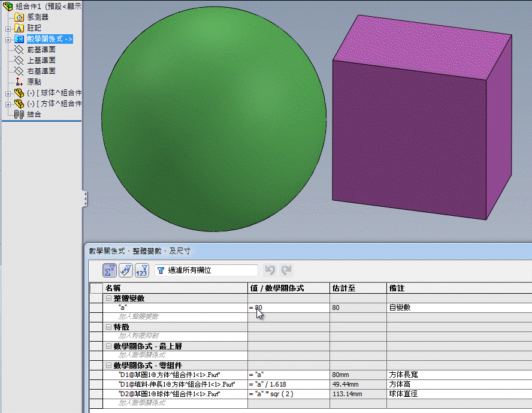Click the = "a" * sqr ( 2 ) equation cell

pyautogui.click(x=289, y=394)
